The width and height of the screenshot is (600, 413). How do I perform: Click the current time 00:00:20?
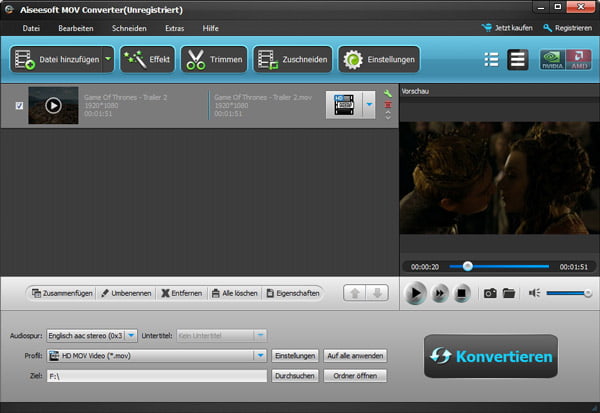pos(425,267)
